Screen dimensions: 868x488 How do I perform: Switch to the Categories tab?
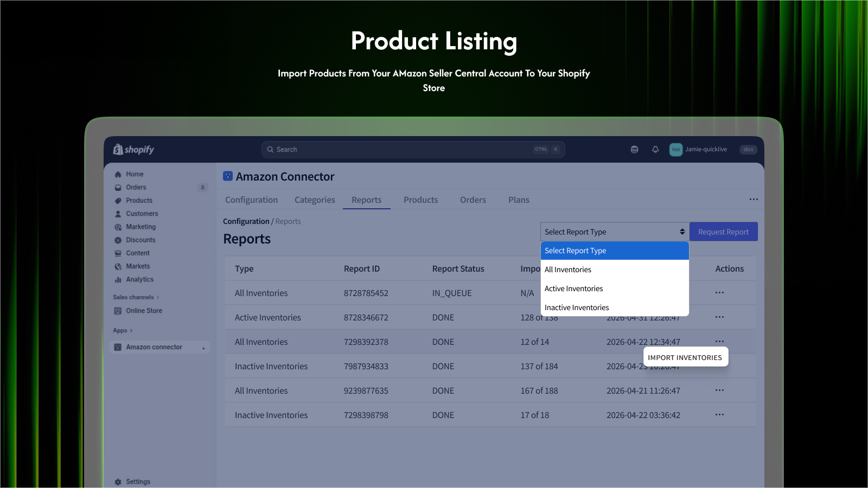(315, 200)
